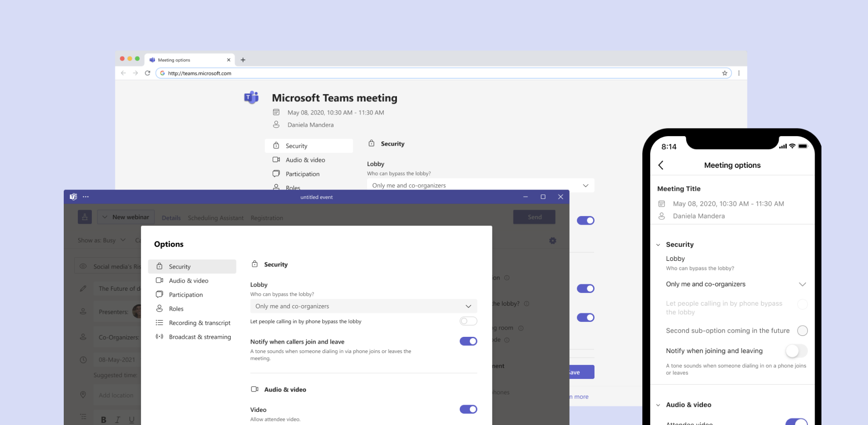Toggle the topmost switch on the browser page

[585, 220]
